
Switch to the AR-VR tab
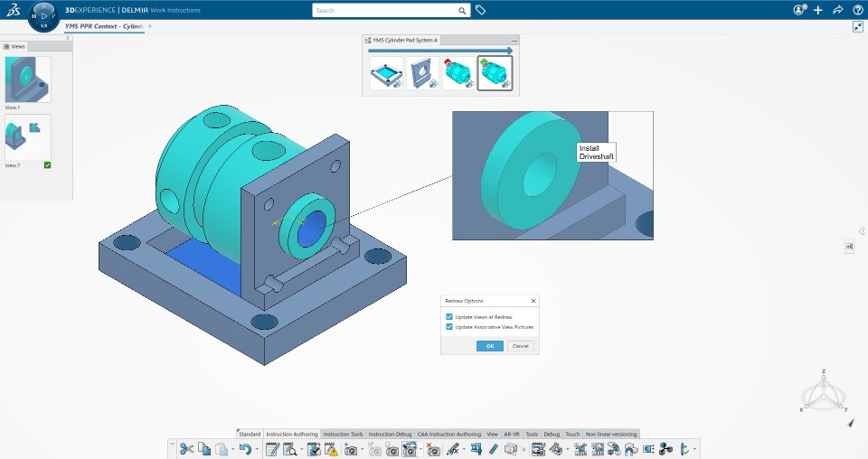point(512,434)
